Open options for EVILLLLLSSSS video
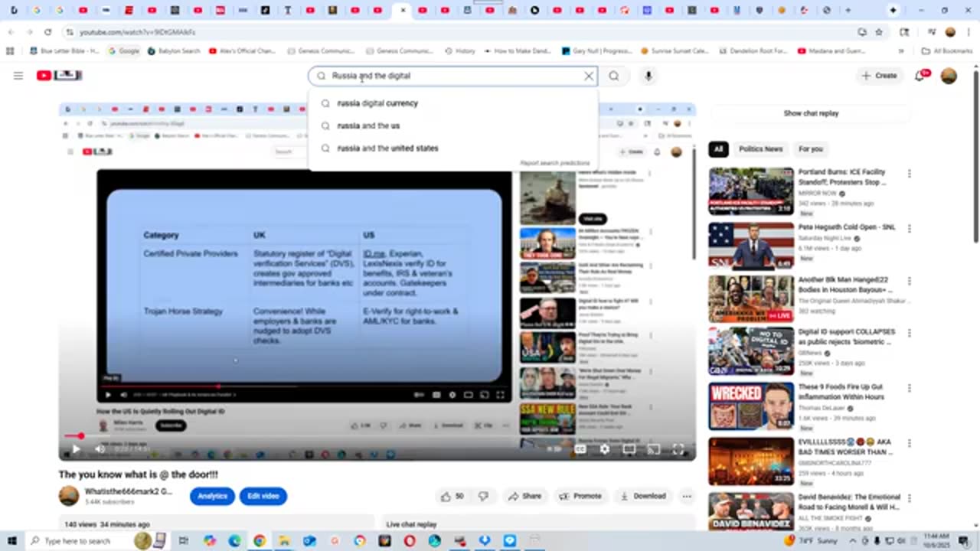Screen dimensions: 980x551 [x=910, y=443]
